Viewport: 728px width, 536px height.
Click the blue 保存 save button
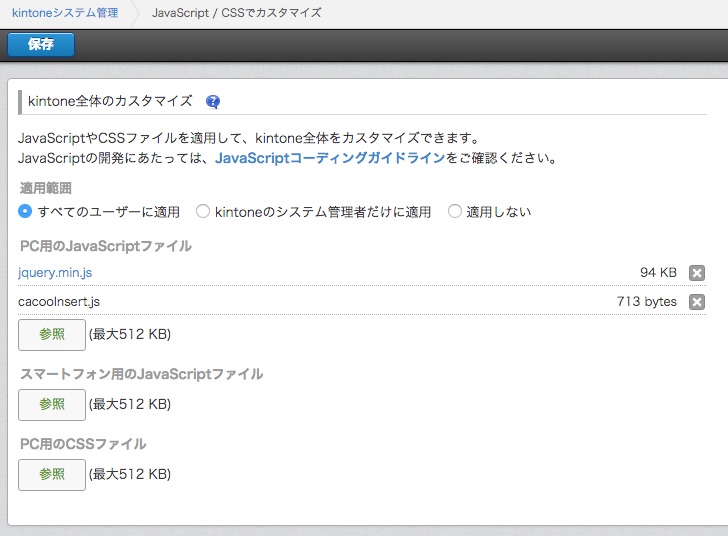point(41,45)
